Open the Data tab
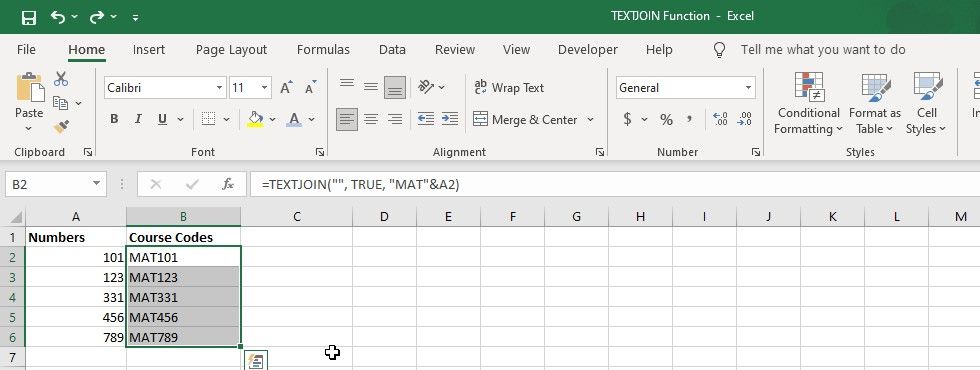980x370 pixels. pyautogui.click(x=392, y=49)
